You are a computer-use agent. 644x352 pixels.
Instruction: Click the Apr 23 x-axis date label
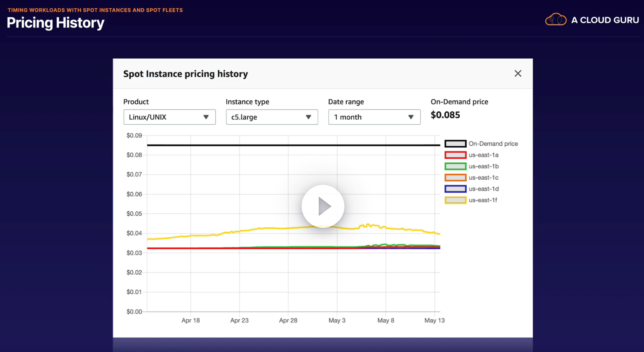coord(240,320)
